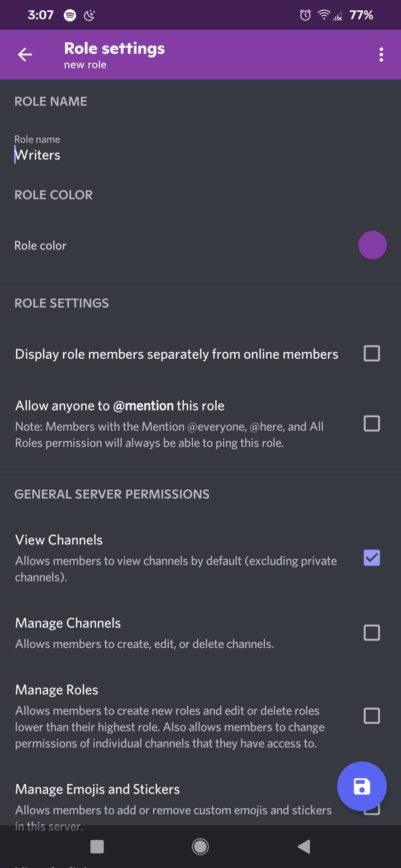Uncheck the View Channels permission
Viewport: 401px width, 868px height.
point(372,558)
